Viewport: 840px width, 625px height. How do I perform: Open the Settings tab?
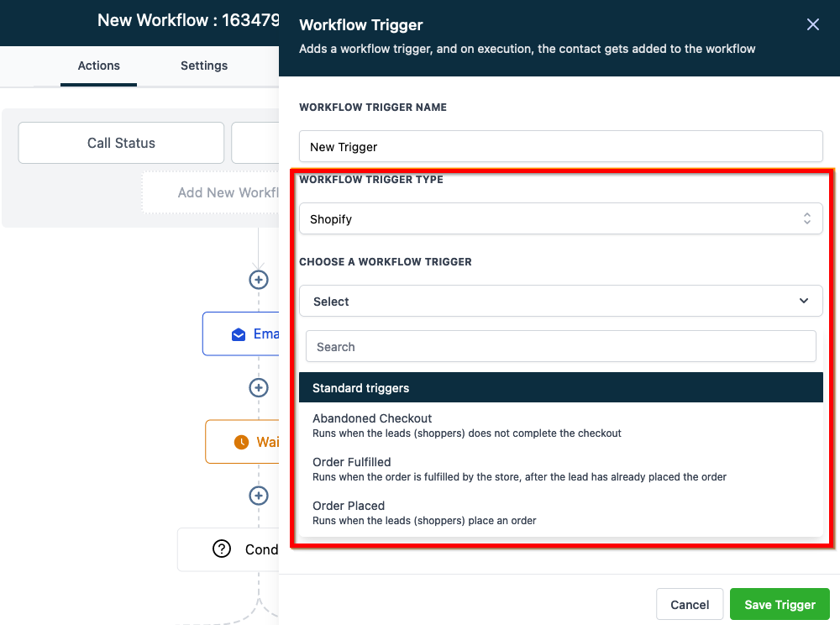click(204, 66)
